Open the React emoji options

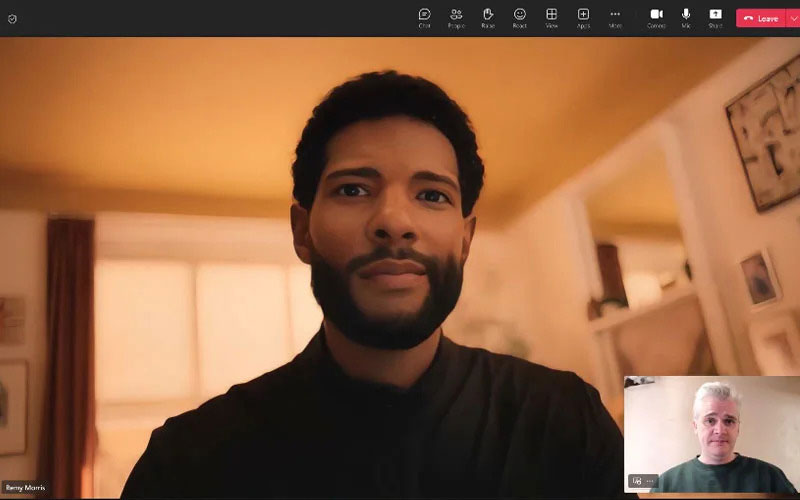[519, 18]
